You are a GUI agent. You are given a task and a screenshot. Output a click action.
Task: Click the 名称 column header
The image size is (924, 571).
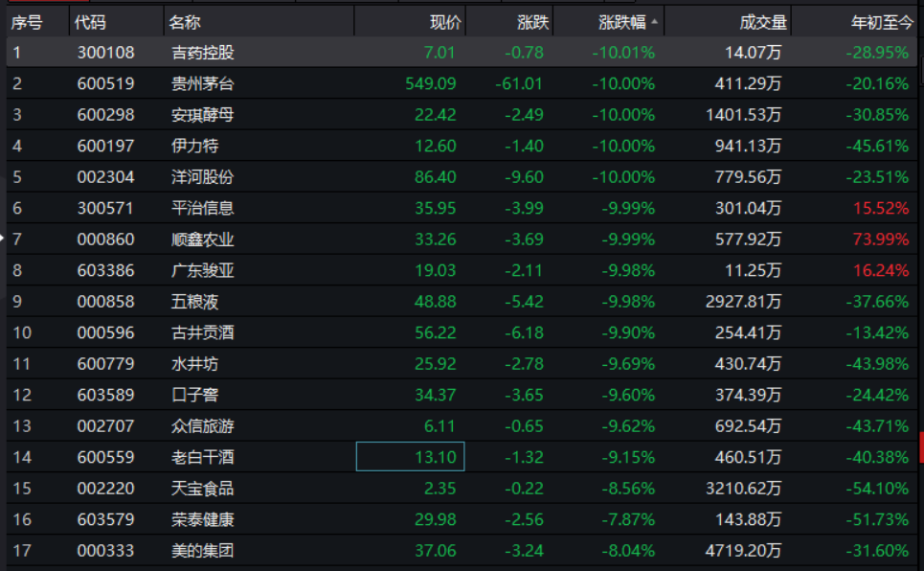pyautogui.click(x=185, y=22)
